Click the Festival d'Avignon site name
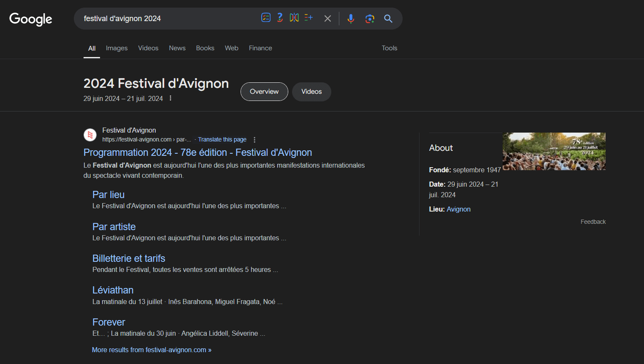Screen dimensions: 644x364 pyautogui.click(x=129, y=130)
